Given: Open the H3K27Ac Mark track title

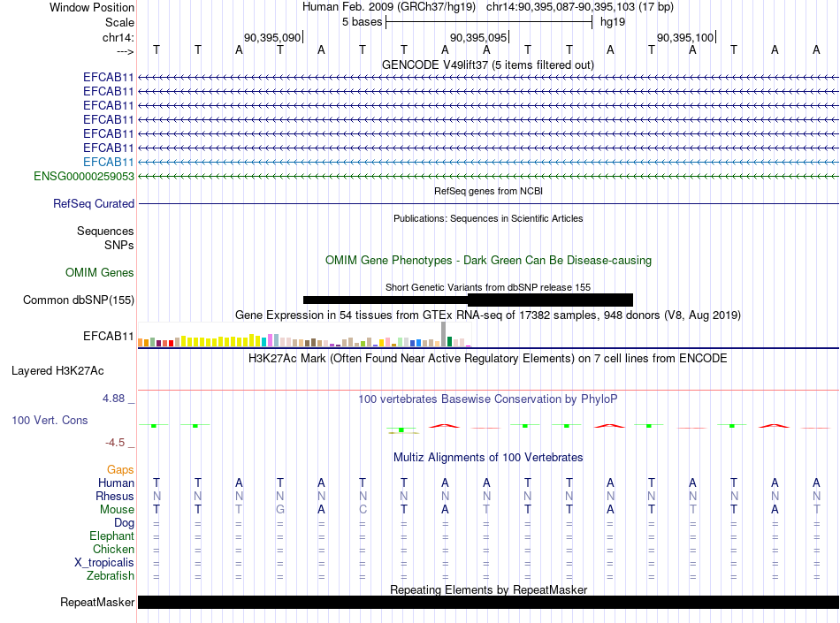Looking at the screenshot, I should 488,358.
